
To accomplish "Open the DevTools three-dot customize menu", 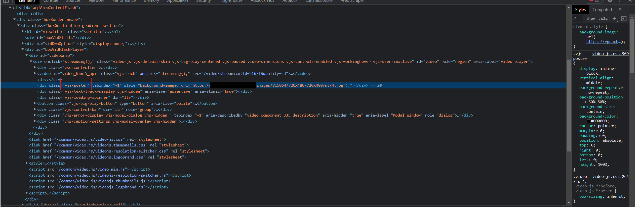I will point(620,1).
